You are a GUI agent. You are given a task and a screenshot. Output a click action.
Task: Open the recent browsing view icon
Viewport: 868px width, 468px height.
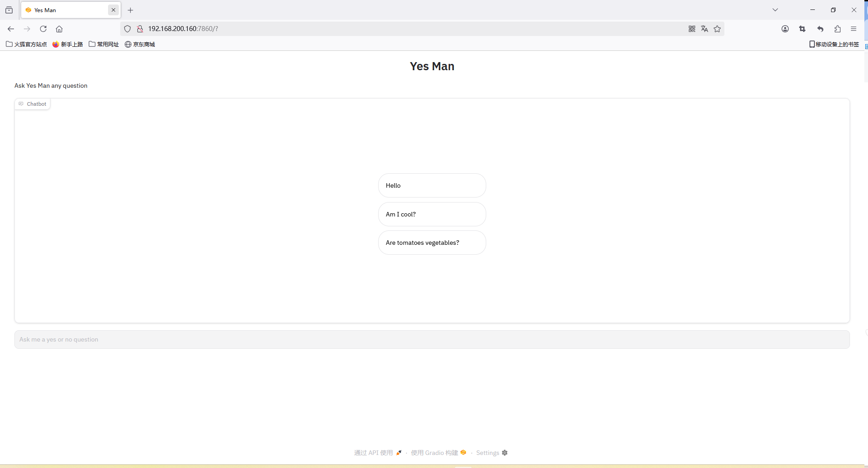pos(9,10)
